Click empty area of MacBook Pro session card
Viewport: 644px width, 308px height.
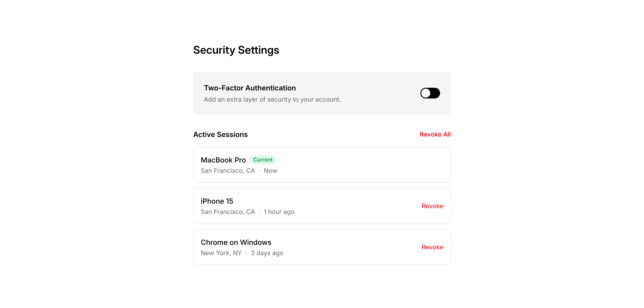click(x=362, y=165)
